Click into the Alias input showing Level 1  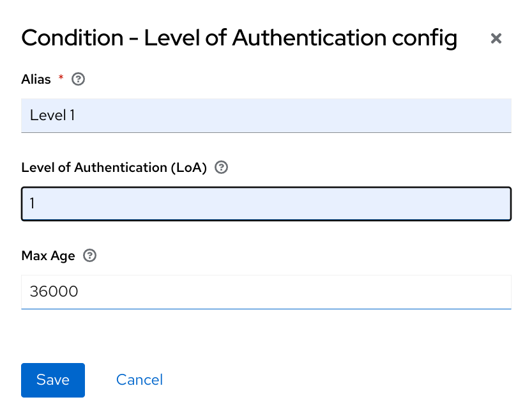(x=266, y=115)
